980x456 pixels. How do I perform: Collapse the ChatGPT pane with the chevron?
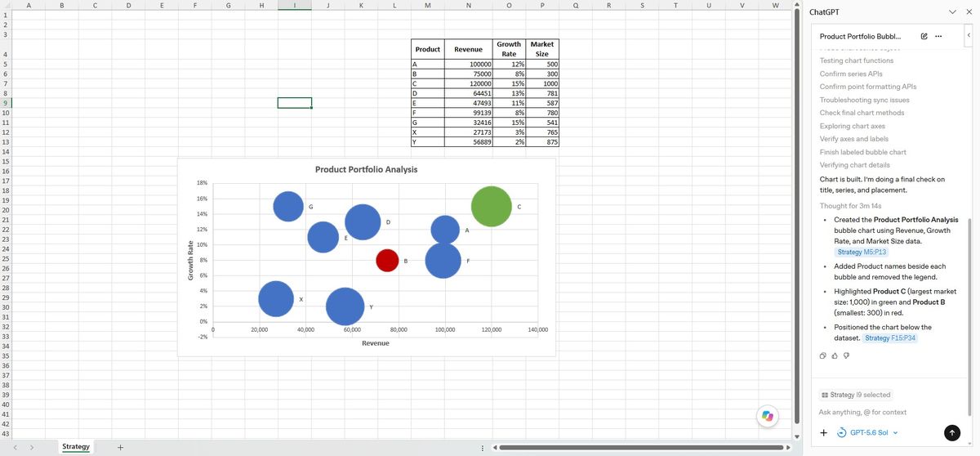pyautogui.click(x=952, y=12)
